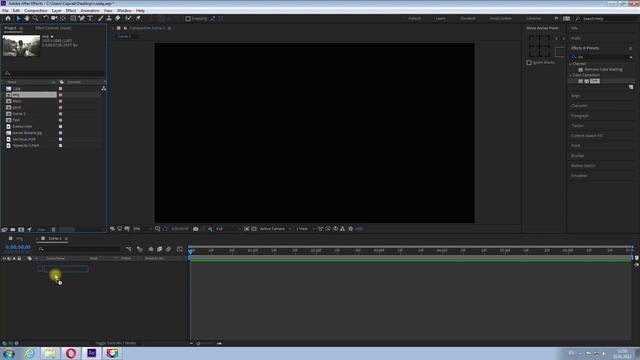Click the After Effects taskbar icon
Viewport: 640px width, 360px height.
click(91, 353)
